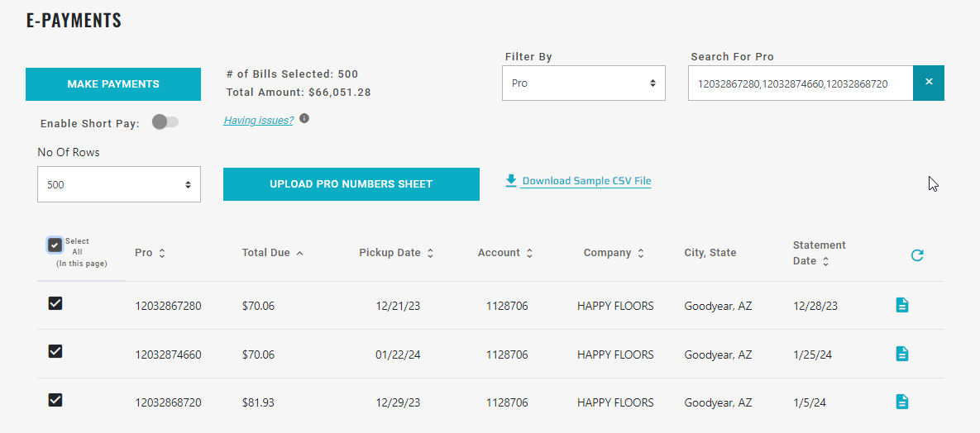
Task: Uncheck the row with $81.93 due
Action: [55, 400]
